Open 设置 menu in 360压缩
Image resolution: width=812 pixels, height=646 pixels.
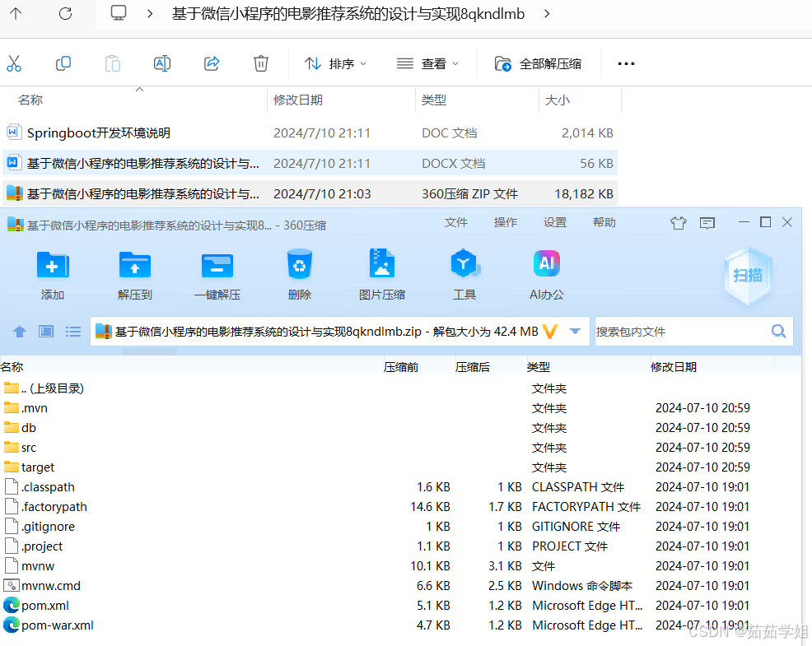click(x=555, y=222)
